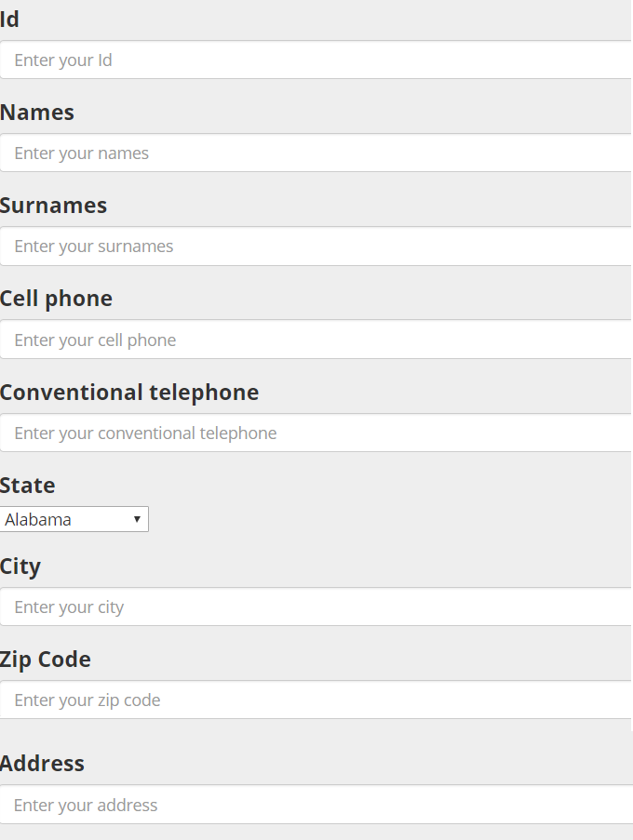Focus the Zip Code text box
Screen dimensions: 633x840
pos(316,700)
